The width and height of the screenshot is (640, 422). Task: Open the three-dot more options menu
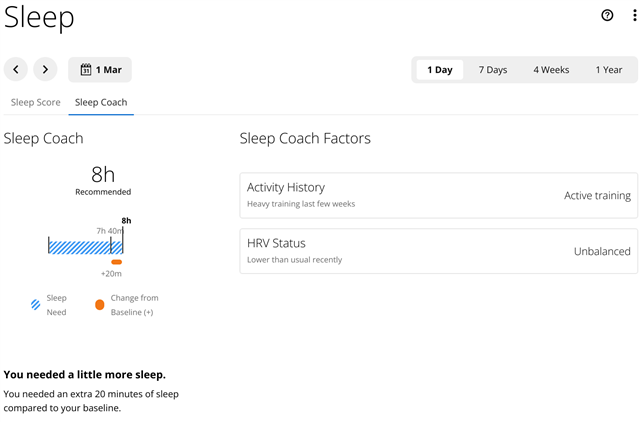[632, 15]
